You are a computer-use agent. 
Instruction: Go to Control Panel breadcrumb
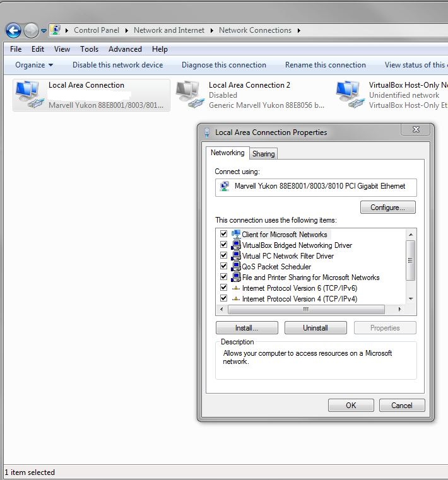tap(97, 30)
